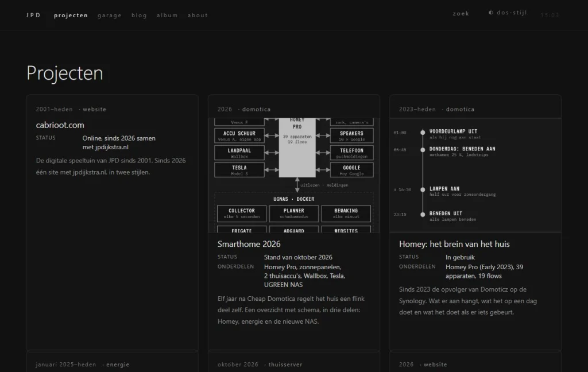This screenshot has height=372, width=588.
Task: Click the 'UGNAS · DOCKER' heading in diagram
Action: pos(294,199)
